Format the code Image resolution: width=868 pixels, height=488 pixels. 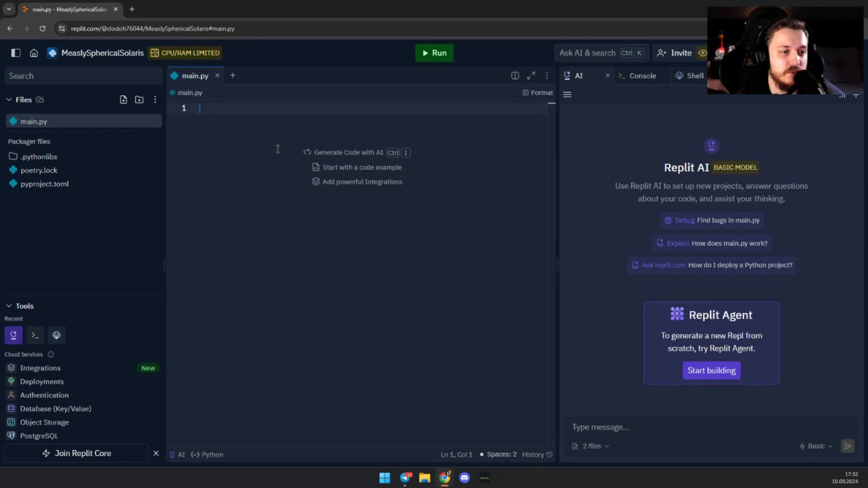538,93
